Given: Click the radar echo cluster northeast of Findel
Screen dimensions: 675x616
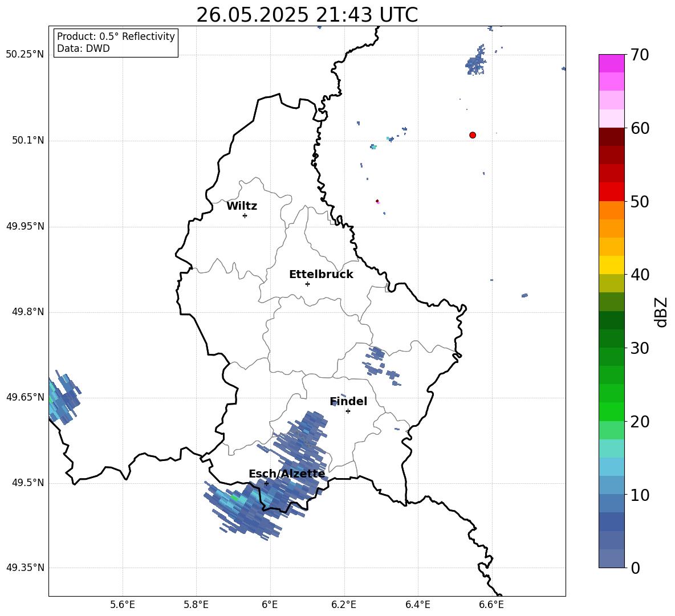Looking at the screenshot, I should [381, 366].
